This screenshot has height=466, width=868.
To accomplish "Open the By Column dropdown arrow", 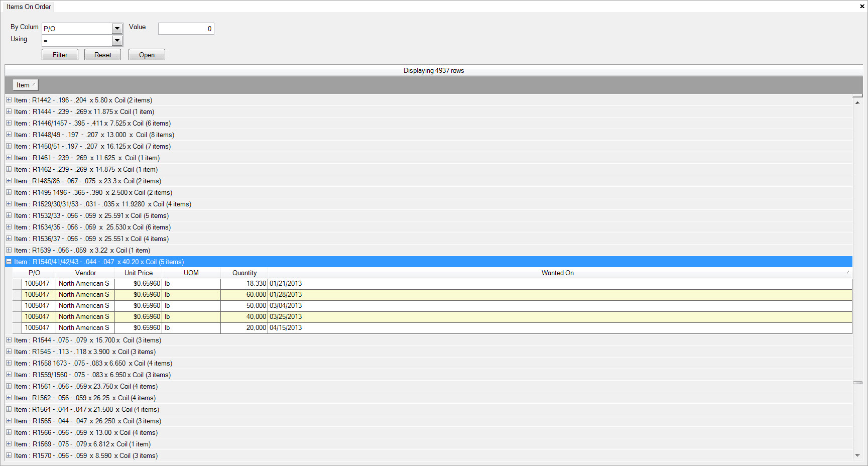I will click(117, 29).
